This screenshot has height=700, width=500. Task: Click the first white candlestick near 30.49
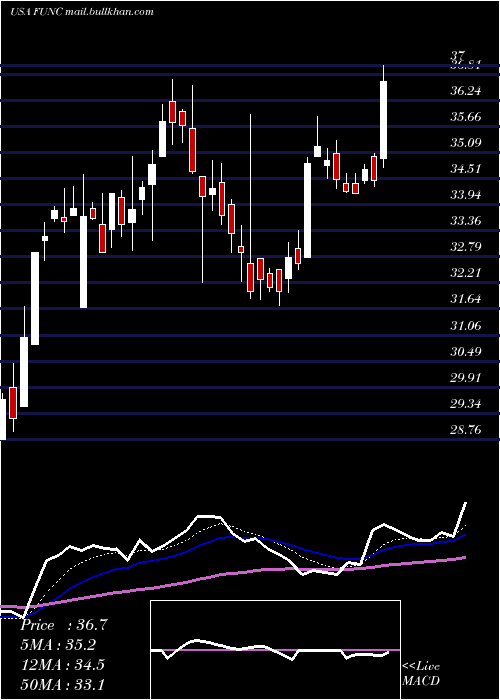pyautogui.click(x=24, y=371)
